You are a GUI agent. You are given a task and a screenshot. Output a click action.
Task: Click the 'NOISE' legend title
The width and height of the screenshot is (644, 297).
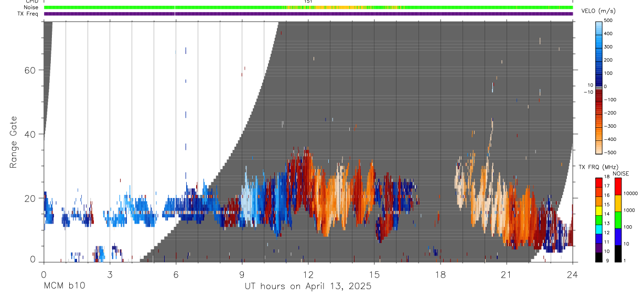[620, 173]
